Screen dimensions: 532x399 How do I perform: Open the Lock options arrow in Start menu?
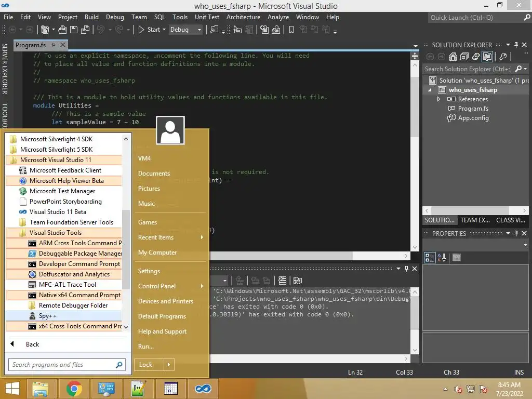[169, 365]
